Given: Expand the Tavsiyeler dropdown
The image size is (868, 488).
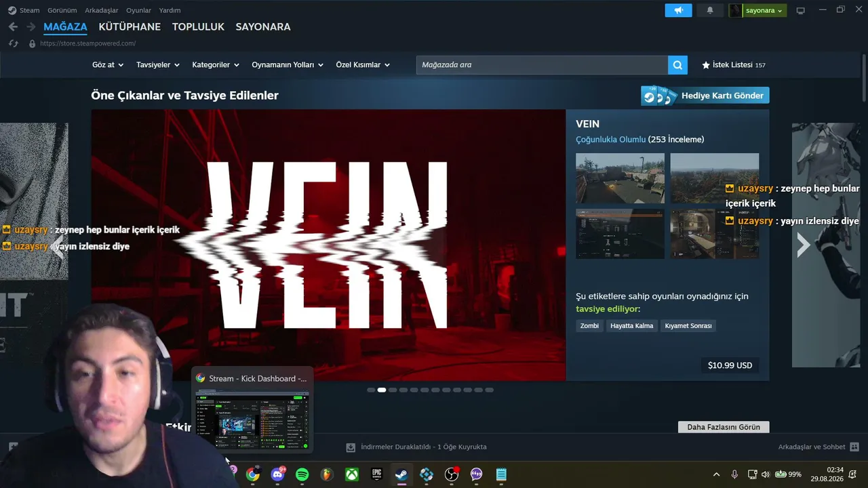Looking at the screenshot, I should 158,65.
